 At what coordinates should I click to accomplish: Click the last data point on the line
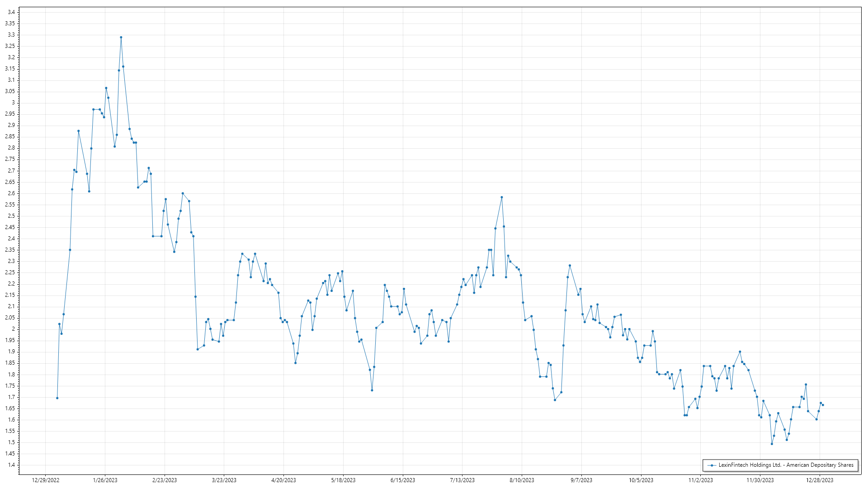[823, 405]
